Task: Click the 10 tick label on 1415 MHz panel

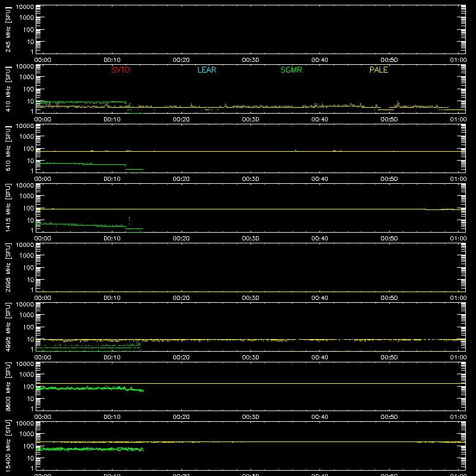Action: coord(30,220)
